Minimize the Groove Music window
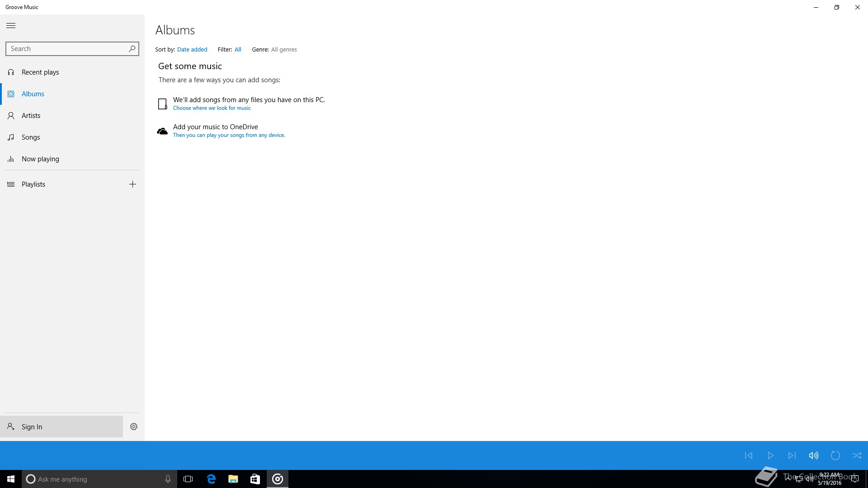Image resolution: width=868 pixels, height=488 pixels. point(816,7)
